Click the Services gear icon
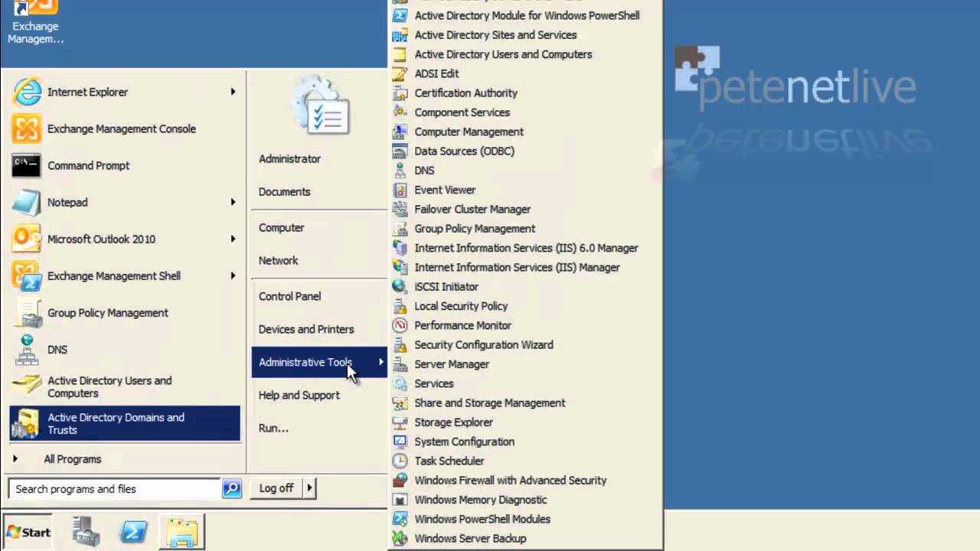This screenshot has width=980, height=551. 400,383
